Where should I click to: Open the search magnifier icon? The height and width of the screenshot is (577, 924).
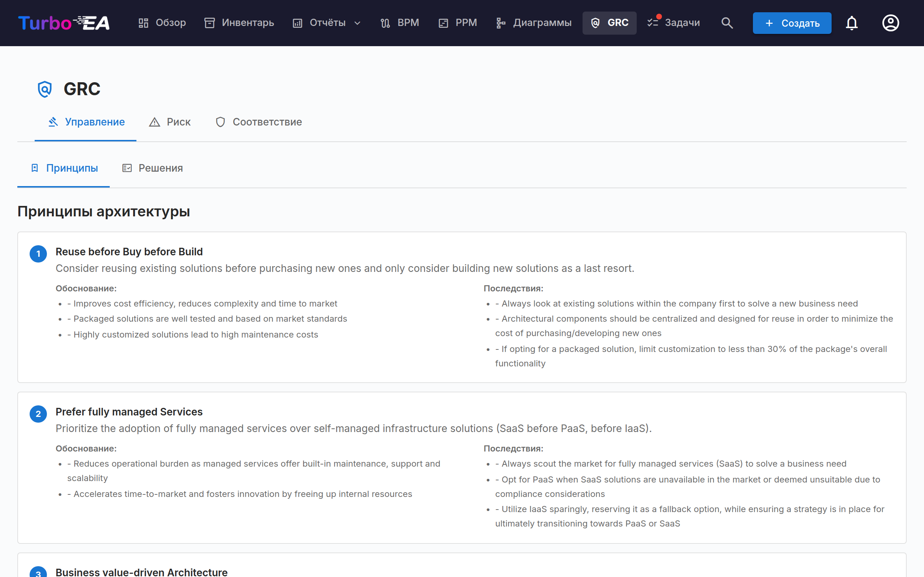[727, 23]
